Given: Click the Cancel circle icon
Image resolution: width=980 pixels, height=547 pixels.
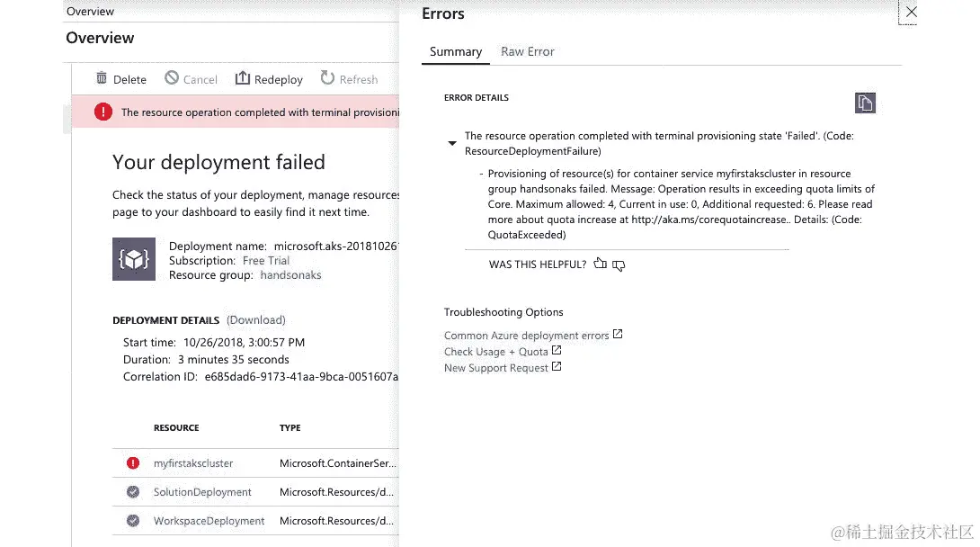Looking at the screenshot, I should point(171,77).
